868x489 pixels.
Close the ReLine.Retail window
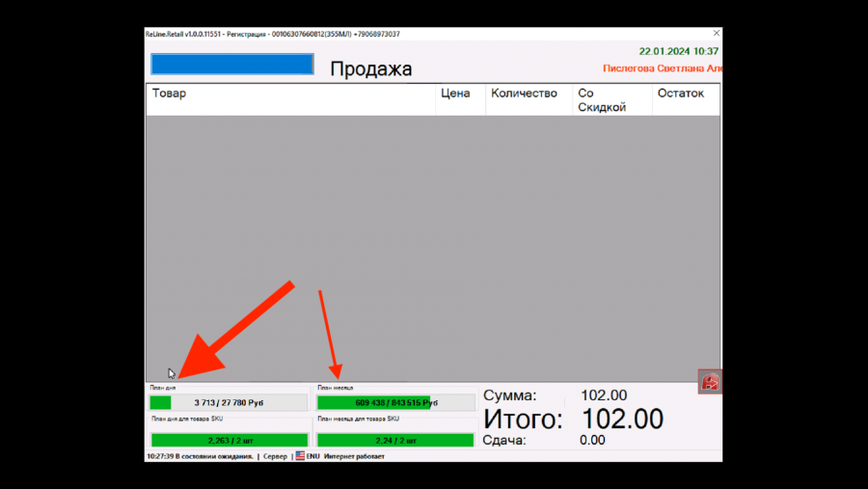point(716,34)
